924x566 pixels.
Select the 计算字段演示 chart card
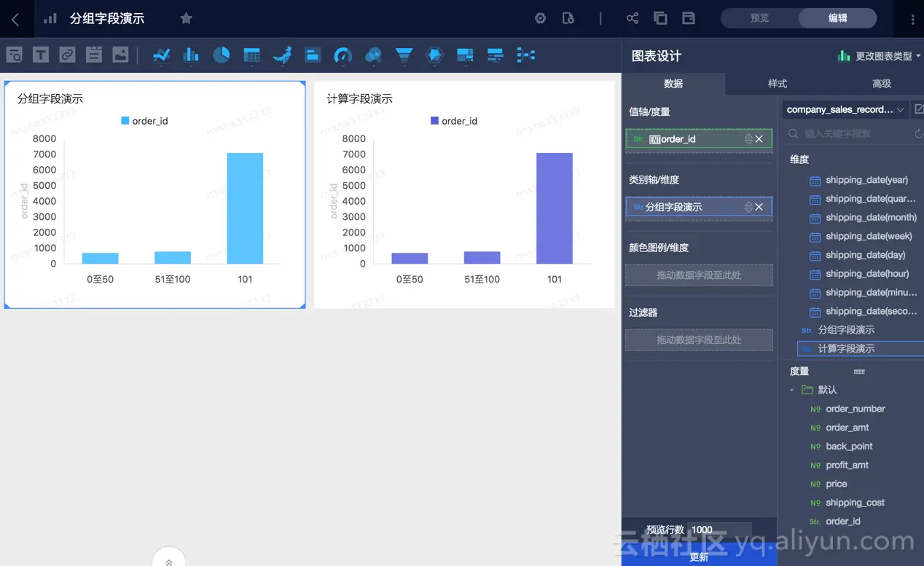coord(464,194)
